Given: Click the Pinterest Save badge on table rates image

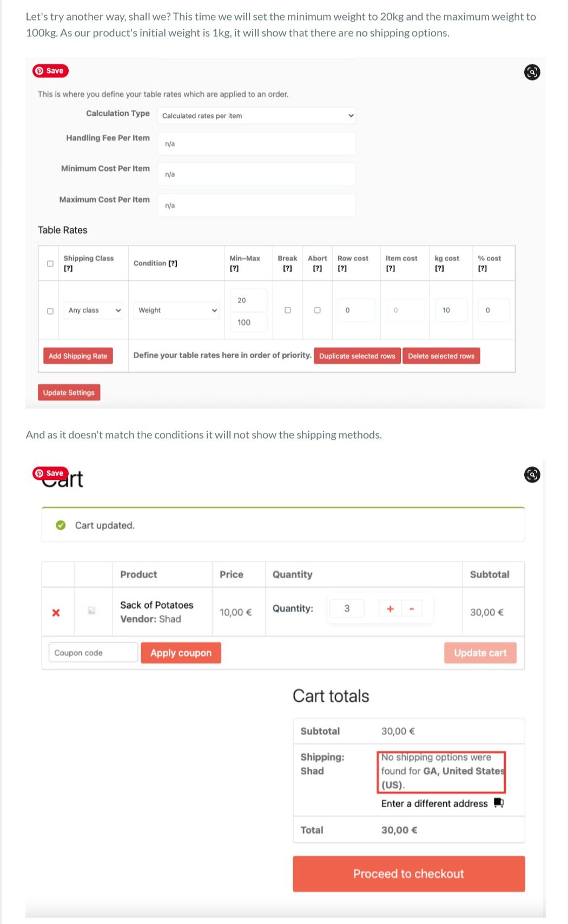Looking at the screenshot, I should click(50, 71).
